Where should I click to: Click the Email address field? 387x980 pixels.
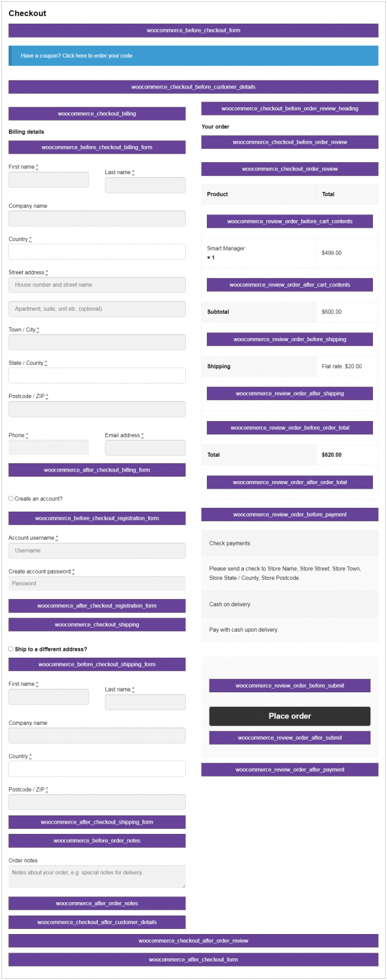click(145, 447)
